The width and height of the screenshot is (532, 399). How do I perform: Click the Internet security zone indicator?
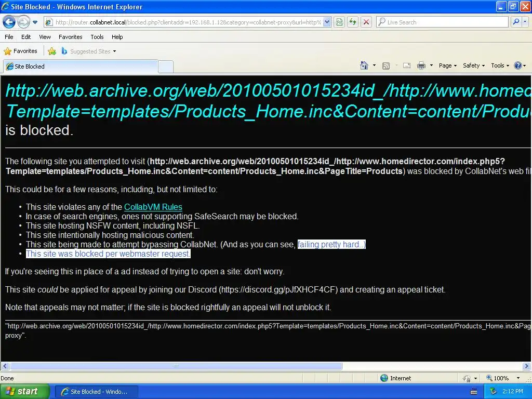[395, 378]
